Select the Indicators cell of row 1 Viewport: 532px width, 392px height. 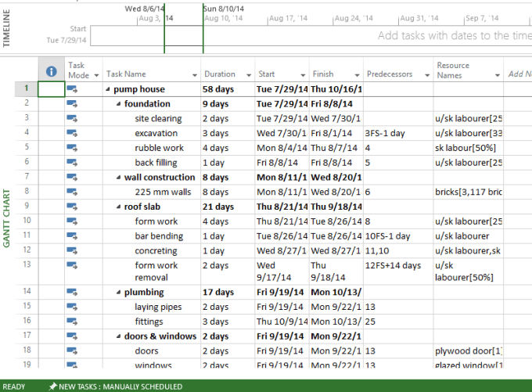coord(51,89)
